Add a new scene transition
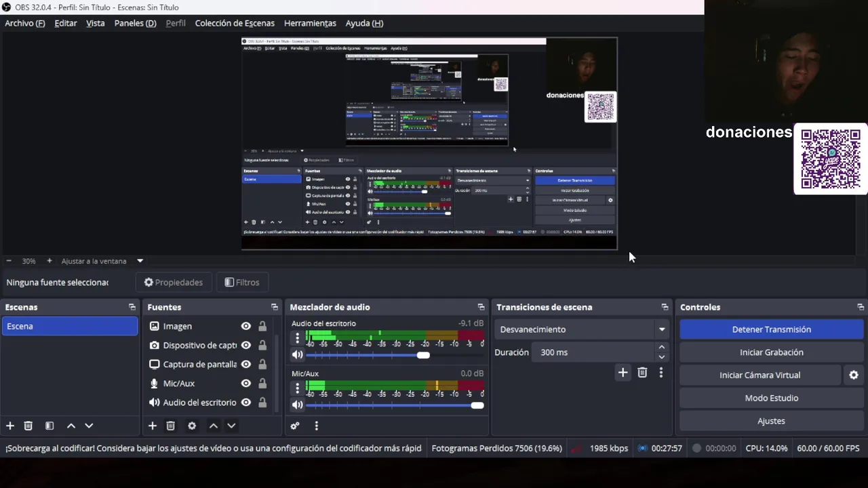 pyautogui.click(x=623, y=372)
